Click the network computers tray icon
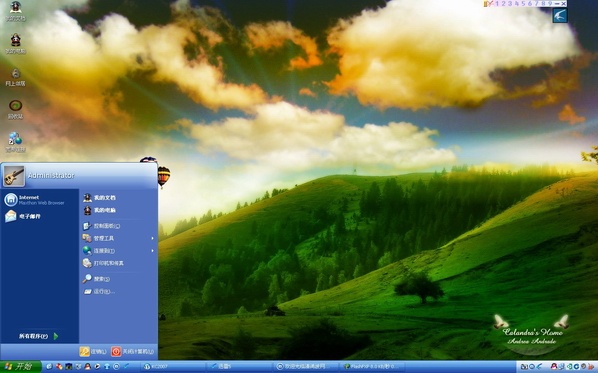Viewport: 598px width, 373px height. coord(524,367)
